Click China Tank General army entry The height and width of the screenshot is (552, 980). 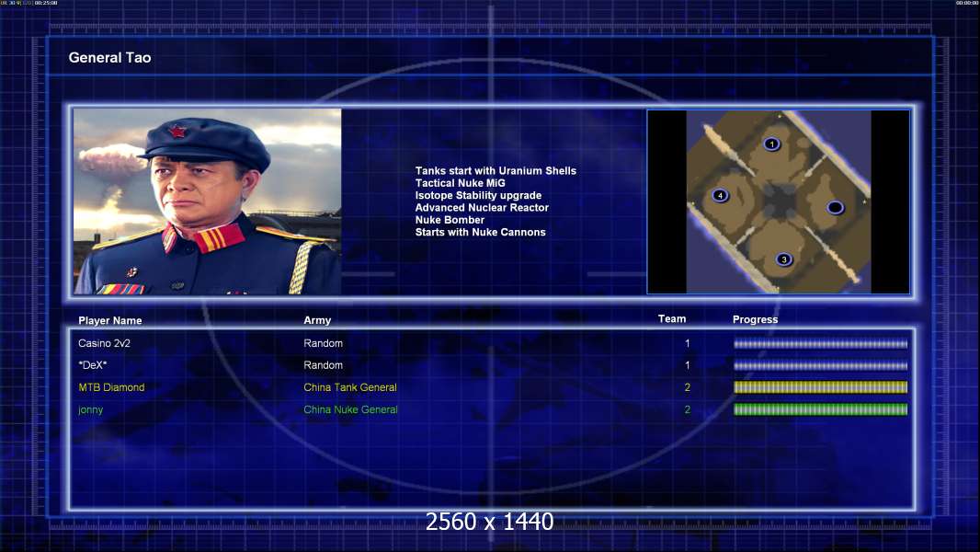pyautogui.click(x=350, y=387)
